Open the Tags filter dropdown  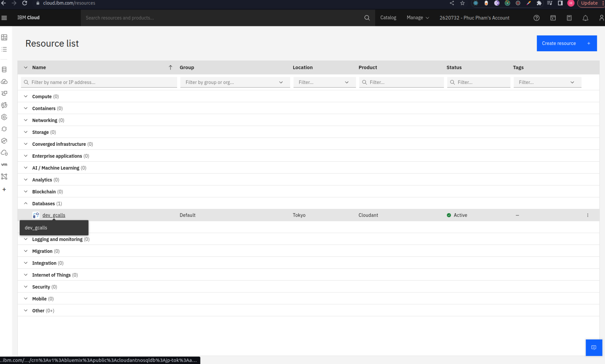point(547,82)
